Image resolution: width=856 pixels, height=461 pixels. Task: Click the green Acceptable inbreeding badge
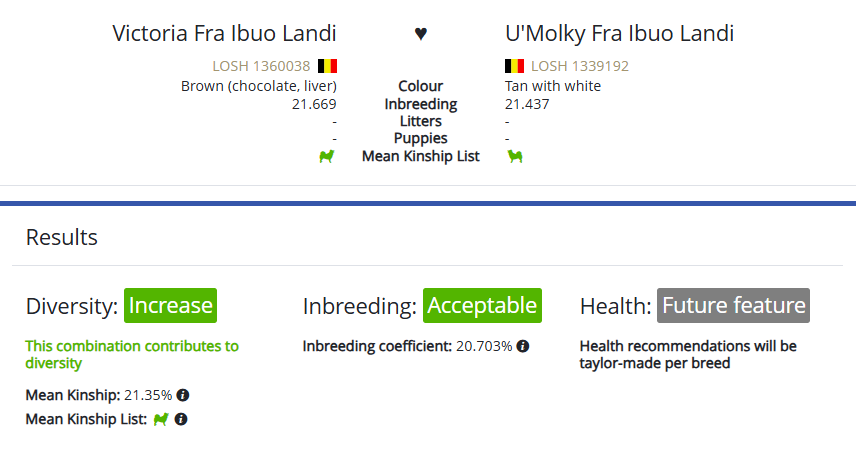[x=482, y=305]
